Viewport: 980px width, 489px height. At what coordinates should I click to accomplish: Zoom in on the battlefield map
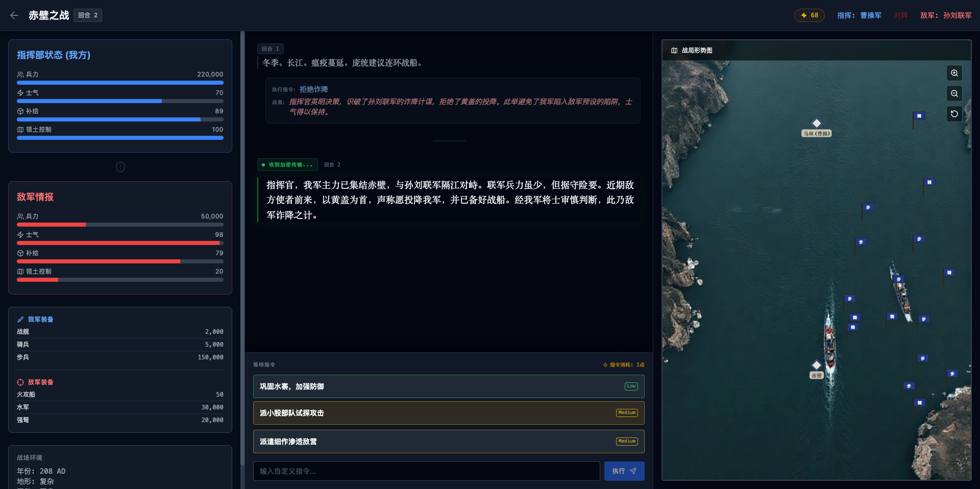[x=954, y=74]
